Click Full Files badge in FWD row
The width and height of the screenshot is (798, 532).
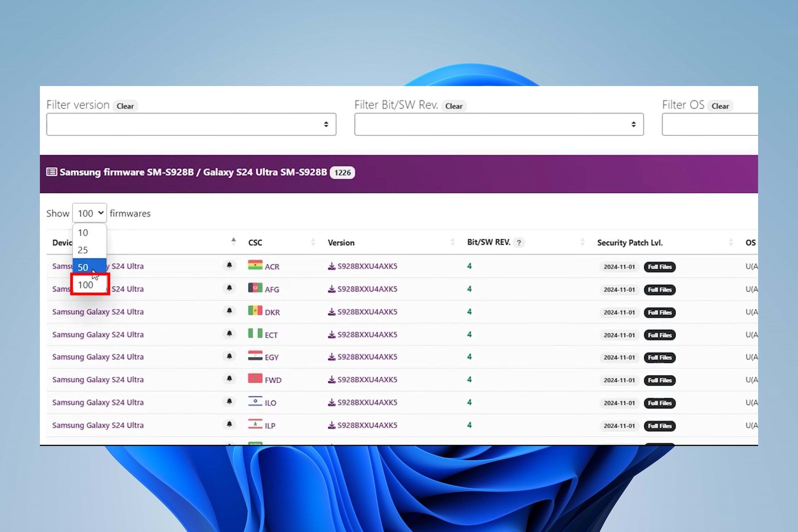point(660,380)
